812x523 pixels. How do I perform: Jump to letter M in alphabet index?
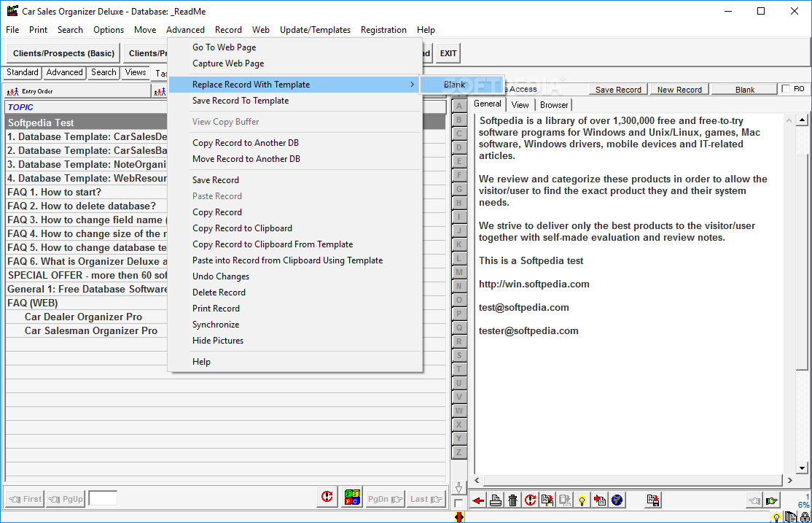pos(458,272)
